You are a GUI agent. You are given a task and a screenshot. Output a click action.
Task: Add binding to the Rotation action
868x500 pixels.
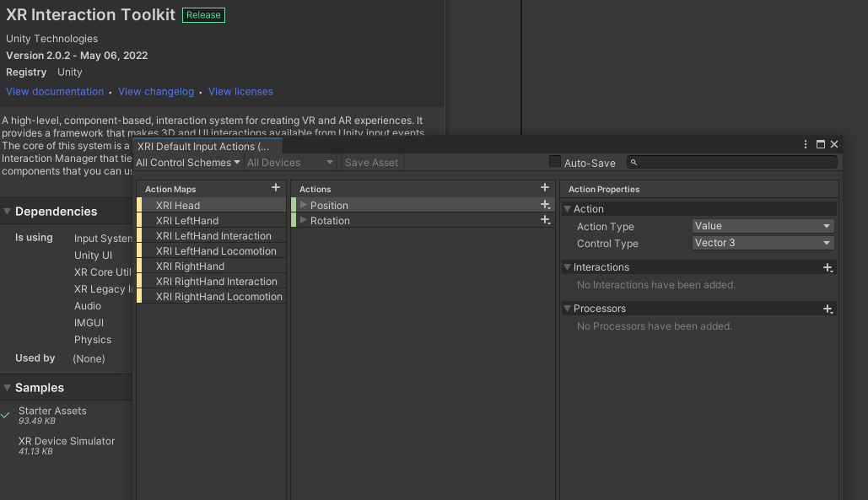tap(545, 220)
